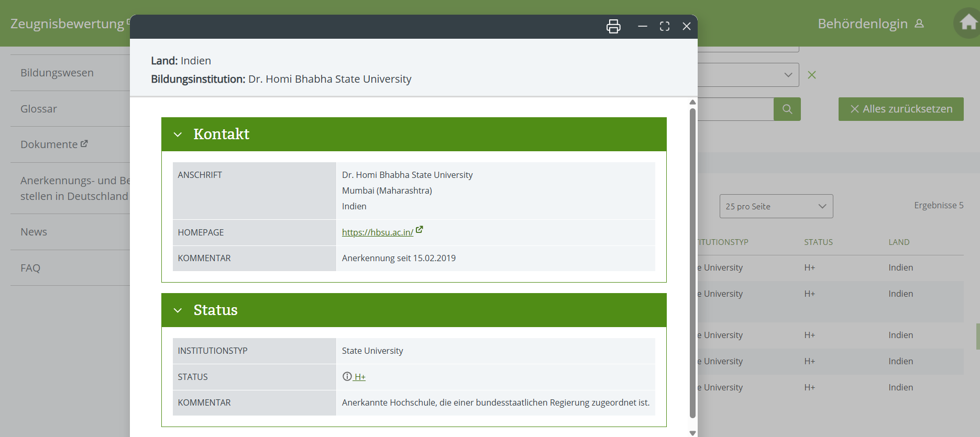This screenshot has width=980, height=437.
Task: Open Bildungswesen sidebar item
Action: (57, 73)
